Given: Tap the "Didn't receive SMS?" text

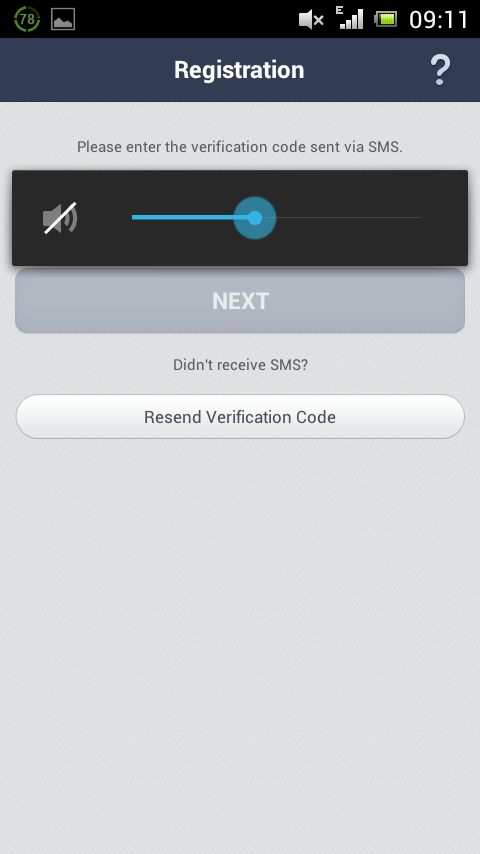Looking at the screenshot, I should (240, 364).
